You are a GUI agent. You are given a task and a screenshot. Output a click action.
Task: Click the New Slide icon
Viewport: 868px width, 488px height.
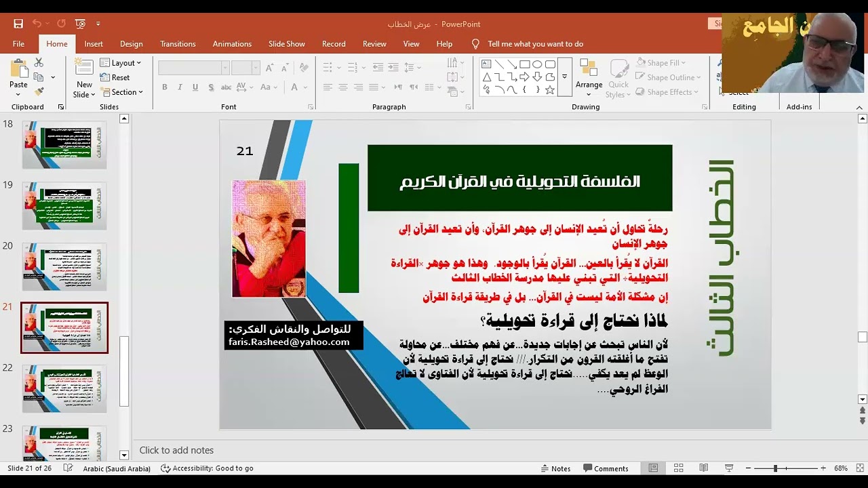pos(84,68)
